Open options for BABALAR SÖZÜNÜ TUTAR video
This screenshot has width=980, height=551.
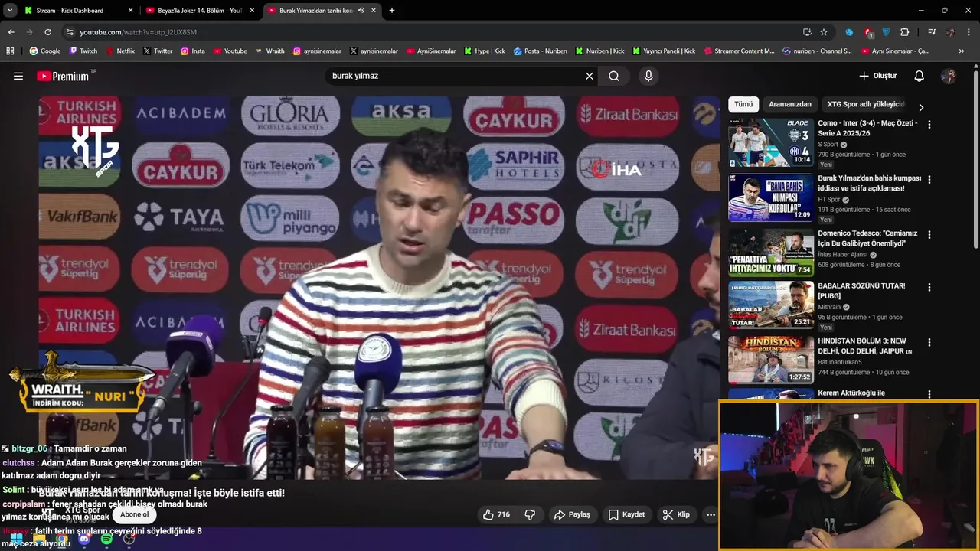[x=929, y=287]
